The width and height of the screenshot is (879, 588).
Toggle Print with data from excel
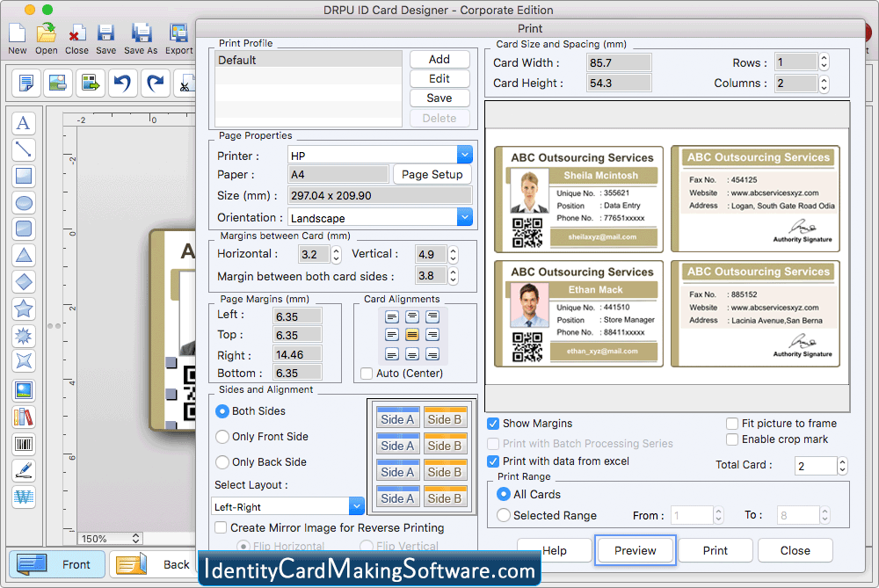493,461
